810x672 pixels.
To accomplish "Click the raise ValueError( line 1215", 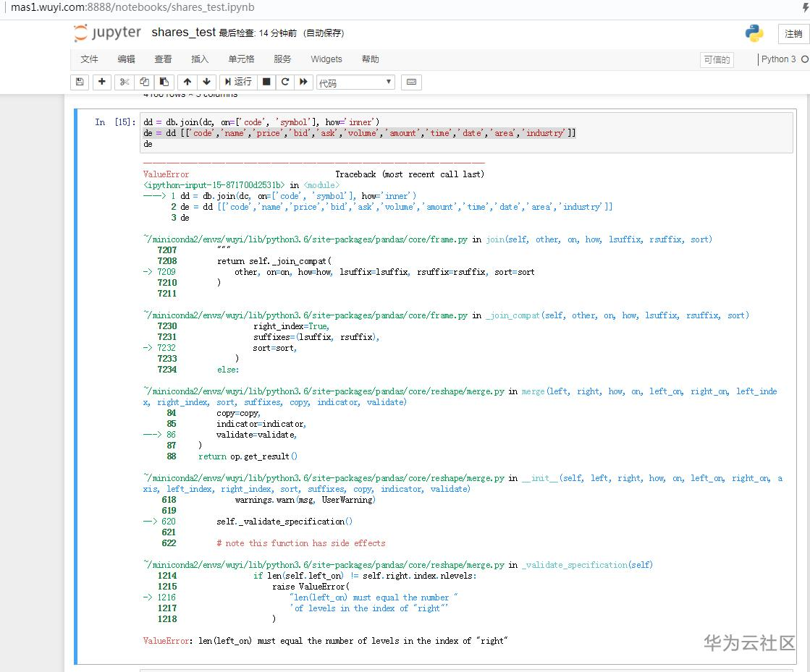I will [x=311, y=587].
